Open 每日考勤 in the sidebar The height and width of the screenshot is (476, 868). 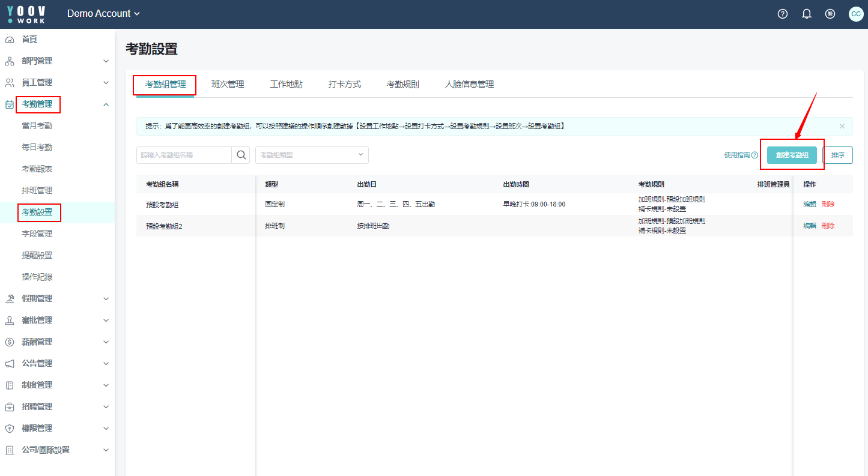point(37,148)
